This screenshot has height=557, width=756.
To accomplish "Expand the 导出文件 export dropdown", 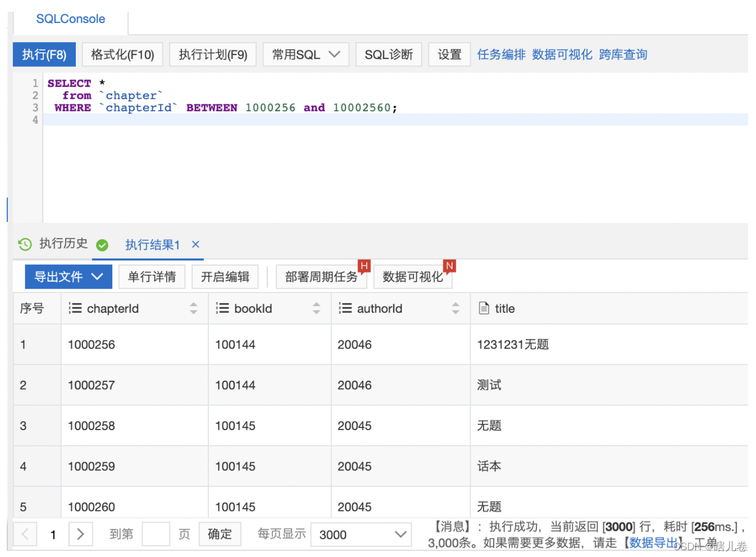I will click(x=69, y=277).
